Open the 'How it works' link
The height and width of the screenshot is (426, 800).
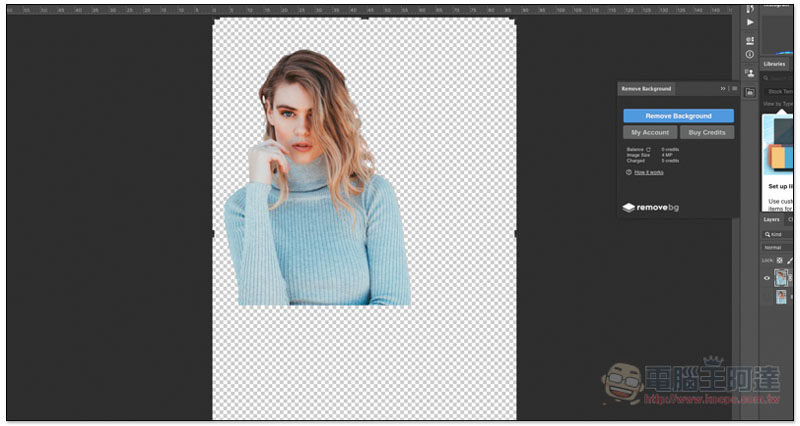coord(648,172)
